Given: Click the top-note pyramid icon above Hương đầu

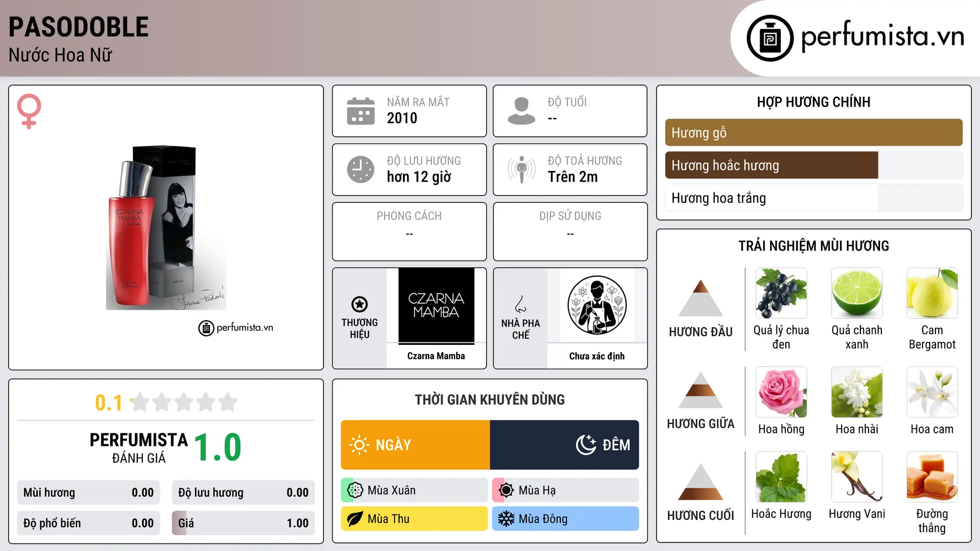Looking at the screenshot, I should pyautogui.click(x=701, y=298).
